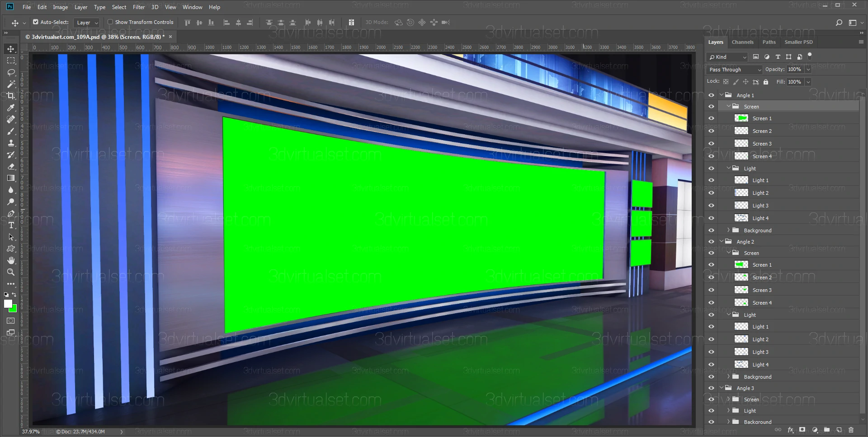Hide the Angle 1 group
Screen dimensions: 868x437
[711, 95]
